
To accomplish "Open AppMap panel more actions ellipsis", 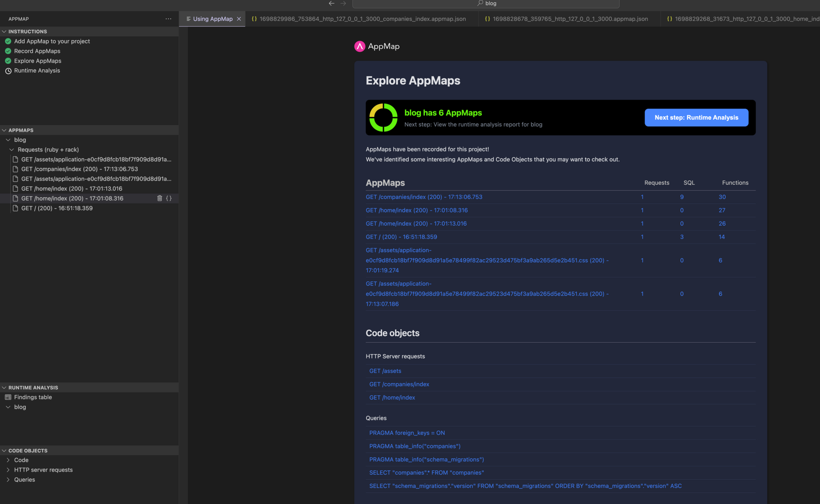I will [x=168, y=19].
